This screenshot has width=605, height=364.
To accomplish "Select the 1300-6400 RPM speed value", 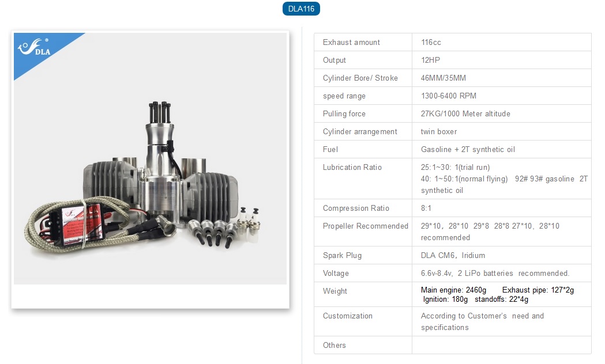I will pos(448,96).
